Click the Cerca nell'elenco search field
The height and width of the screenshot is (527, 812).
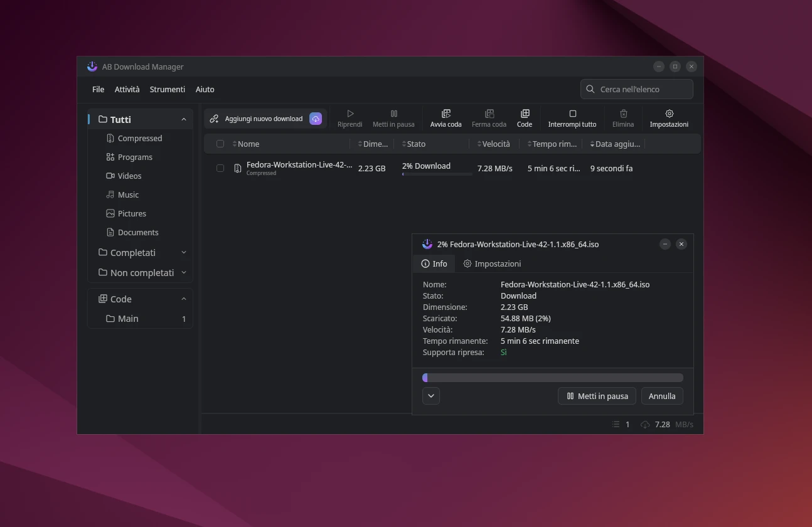(x=636, y=88)
